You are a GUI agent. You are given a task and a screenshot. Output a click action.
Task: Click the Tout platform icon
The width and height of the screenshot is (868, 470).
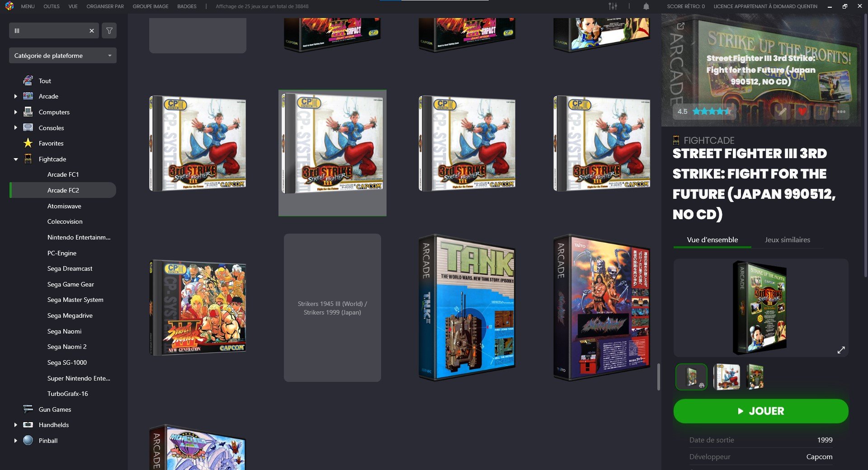click(x=28, y=81)
